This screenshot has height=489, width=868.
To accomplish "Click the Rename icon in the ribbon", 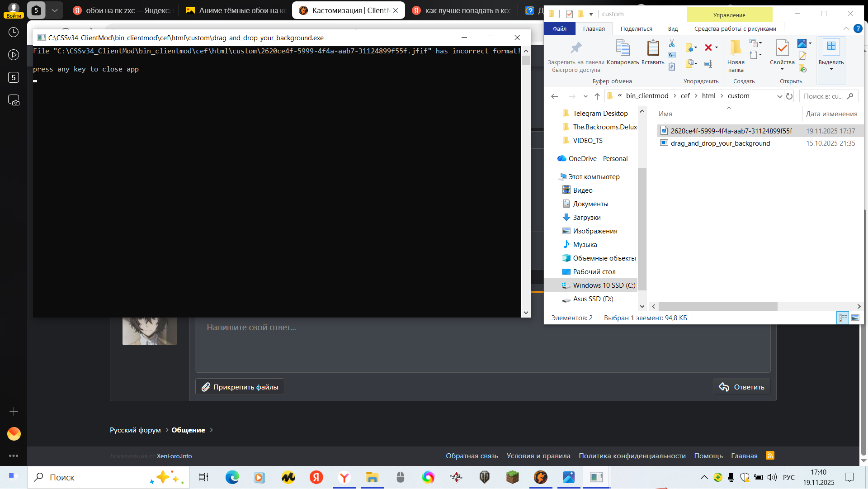I will [x=708, y=64].
